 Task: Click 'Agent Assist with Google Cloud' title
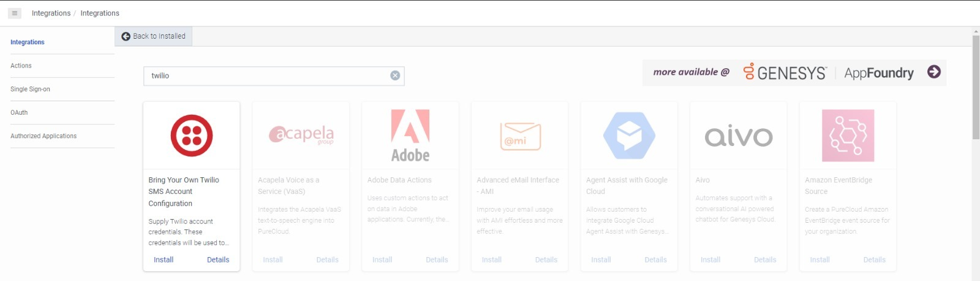click(x=627, y=185)
